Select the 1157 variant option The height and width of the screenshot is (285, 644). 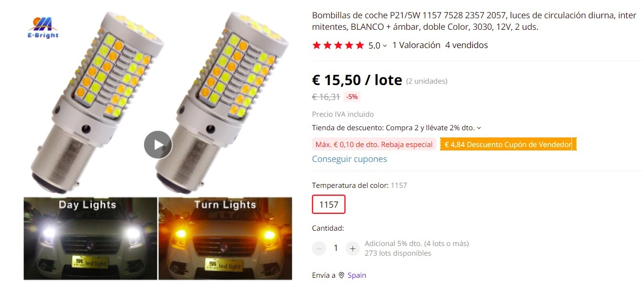pos(329,204)
